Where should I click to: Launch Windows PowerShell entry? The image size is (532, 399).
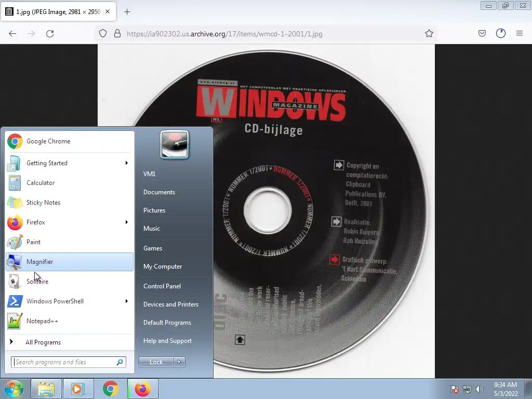[x=70, y=301]
